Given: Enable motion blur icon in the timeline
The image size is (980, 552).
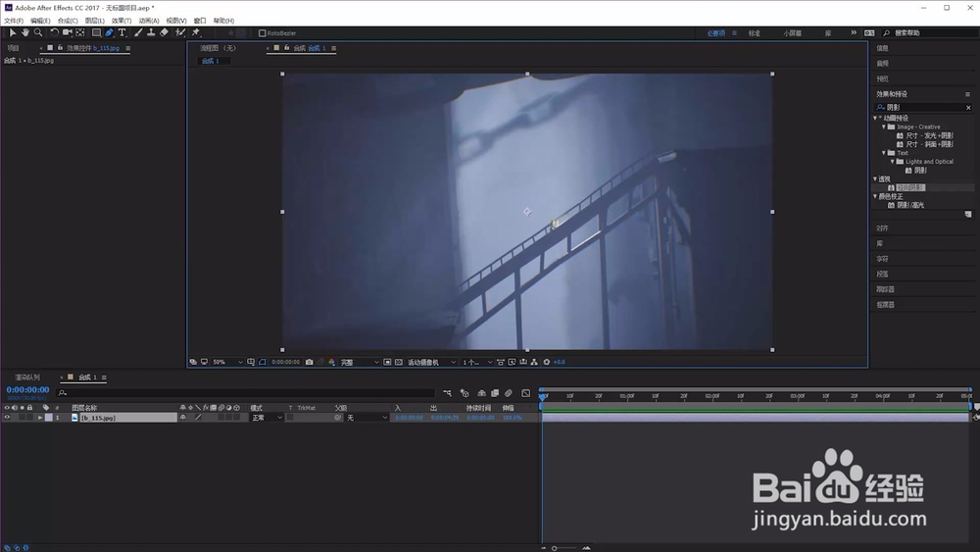Looking at the screenshot, I should coord(509,393).
